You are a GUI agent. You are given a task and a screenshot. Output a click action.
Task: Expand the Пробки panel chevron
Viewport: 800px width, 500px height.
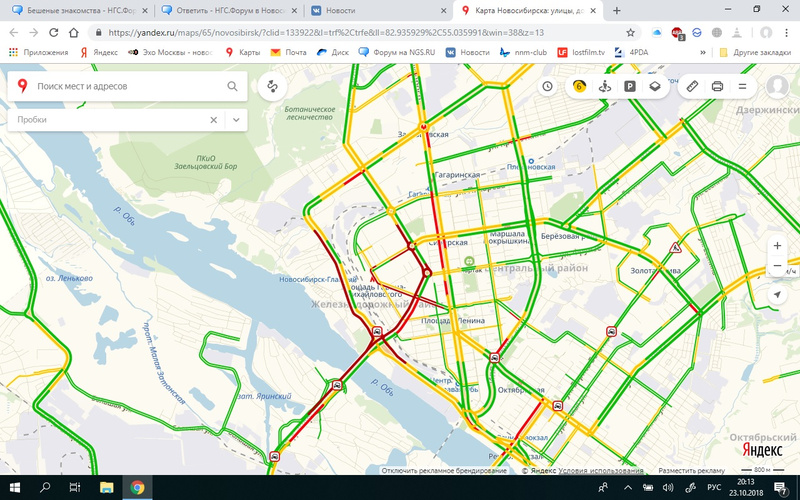236,120
